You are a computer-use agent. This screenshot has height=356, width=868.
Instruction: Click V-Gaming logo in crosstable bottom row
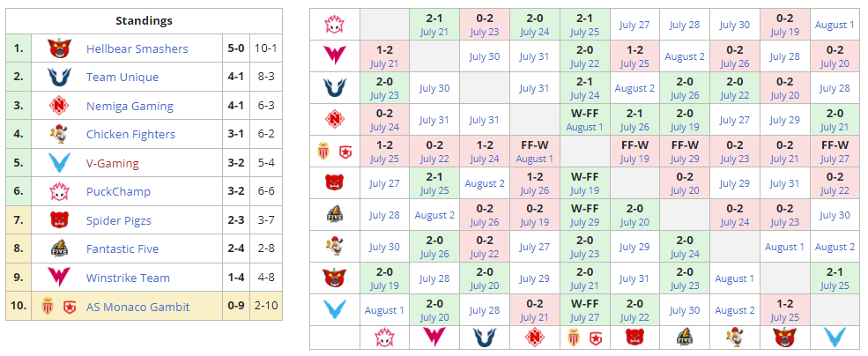click(835, 336)
